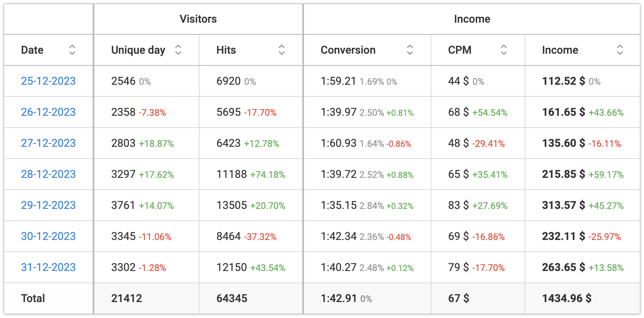Screen dimensions: 644x318
Task: Select income amount 135.60 $
Action: (563, 143)
